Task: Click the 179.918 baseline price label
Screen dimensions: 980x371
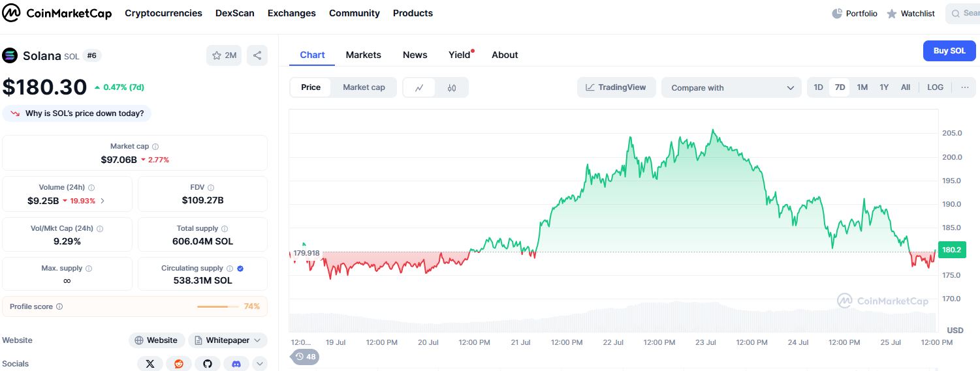Action: pyautogui.click(x=306, y=253)
